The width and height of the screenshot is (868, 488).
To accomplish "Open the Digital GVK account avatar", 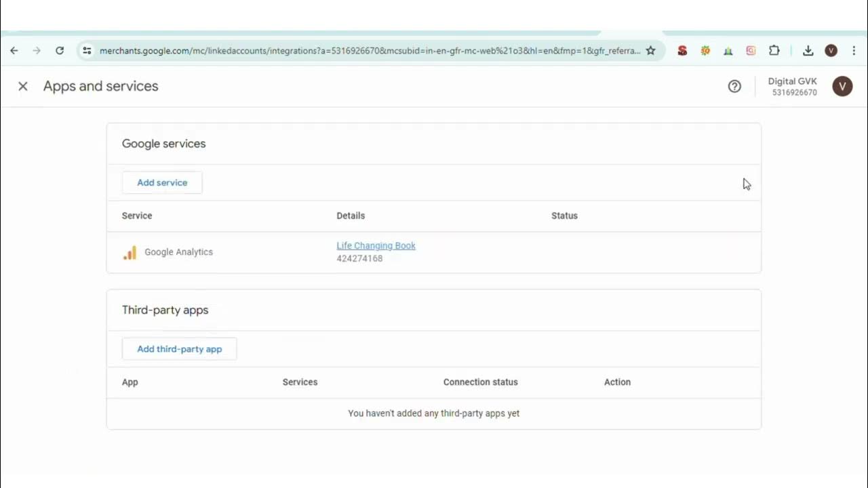I will tap(842, 86).
